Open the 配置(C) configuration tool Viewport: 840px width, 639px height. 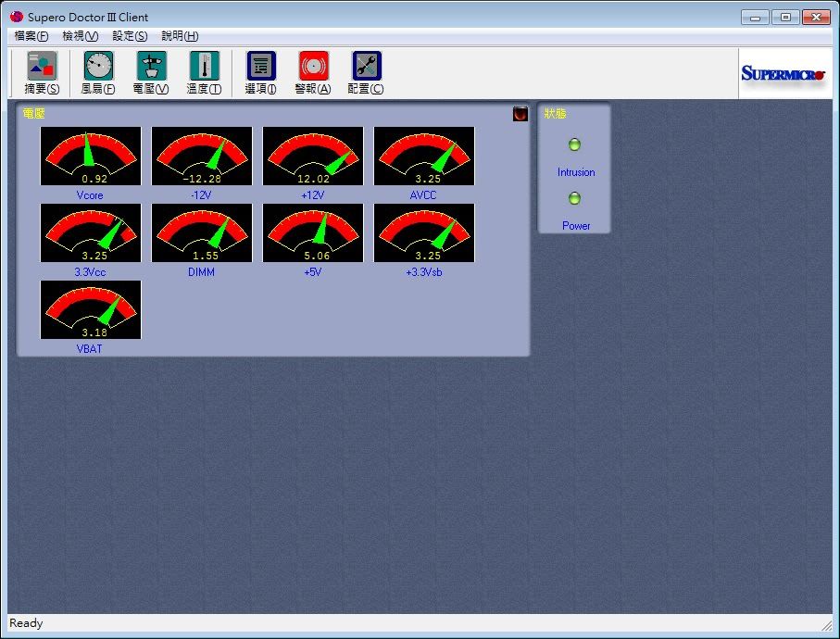tap(366, 73)
